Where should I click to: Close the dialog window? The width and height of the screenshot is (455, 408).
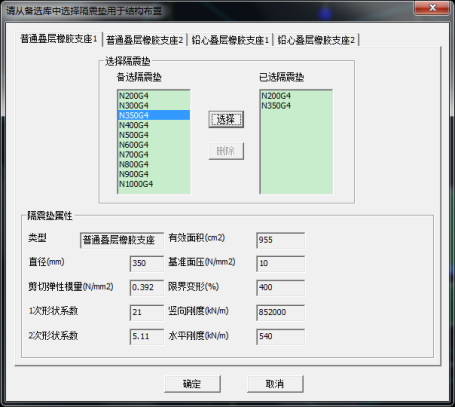(432, 8)
